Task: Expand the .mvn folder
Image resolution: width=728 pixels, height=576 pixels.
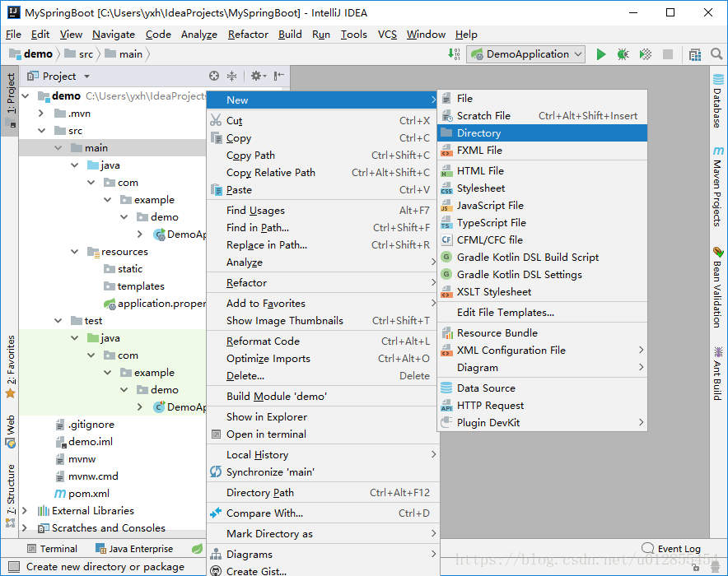Action: click(x=41, y=114)
